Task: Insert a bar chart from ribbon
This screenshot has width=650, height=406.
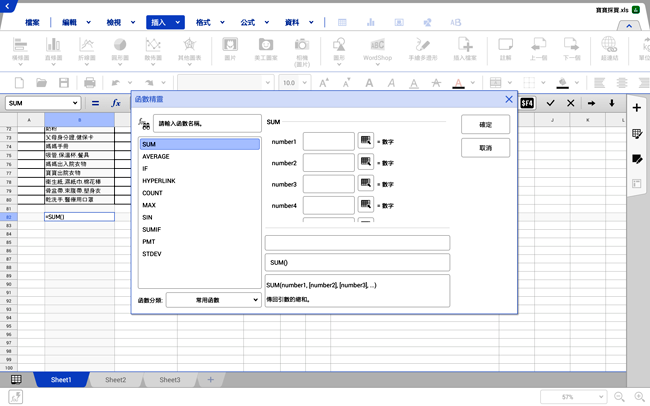Action: pyautogui.click(x=20, y=51)
